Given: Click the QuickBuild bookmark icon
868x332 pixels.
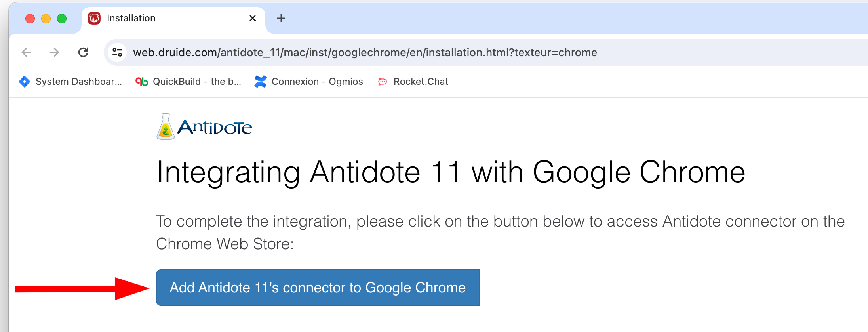Looking at the screenshot, I should (x=142, y=82).
